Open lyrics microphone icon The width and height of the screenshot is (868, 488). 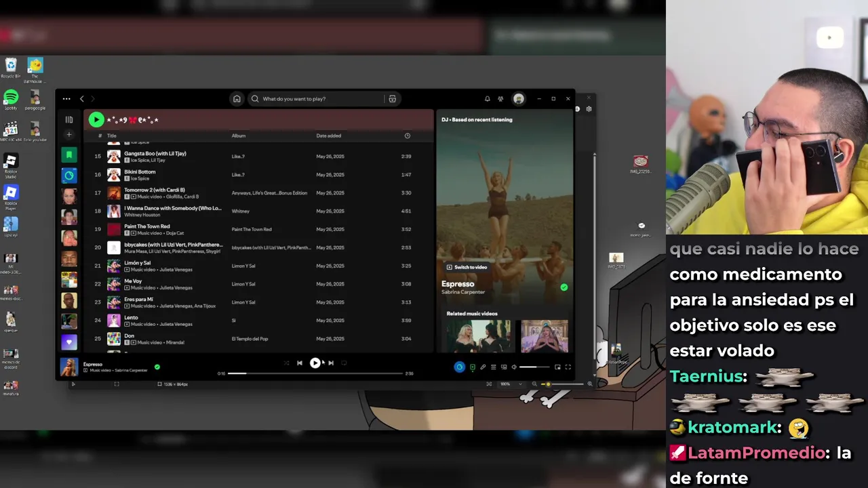[483, 367]
